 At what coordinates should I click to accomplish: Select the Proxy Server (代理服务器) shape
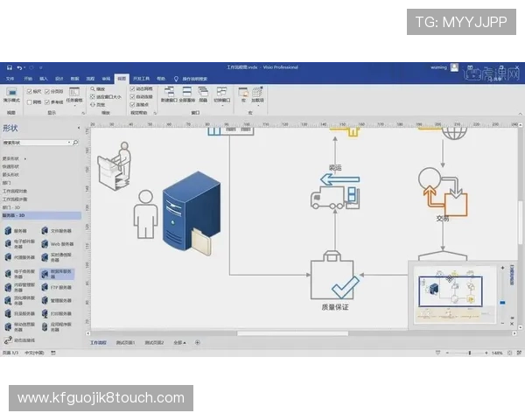(x=20, y=257)
